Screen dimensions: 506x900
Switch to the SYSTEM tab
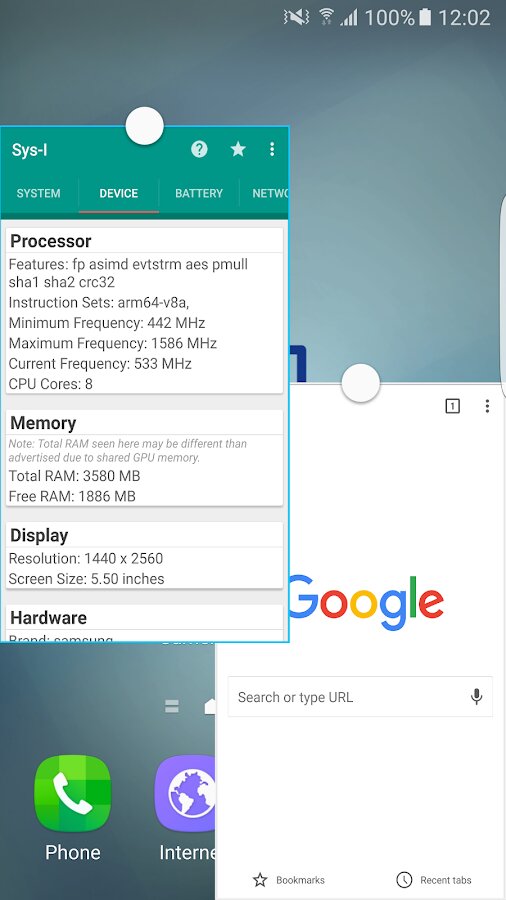38,193
